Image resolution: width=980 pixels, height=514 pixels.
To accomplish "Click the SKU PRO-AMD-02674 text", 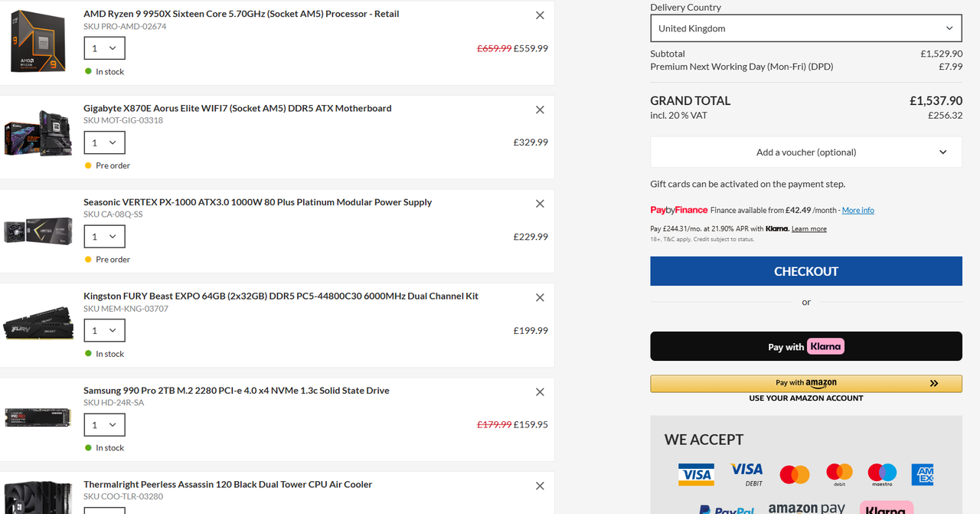I will [125, 26].
